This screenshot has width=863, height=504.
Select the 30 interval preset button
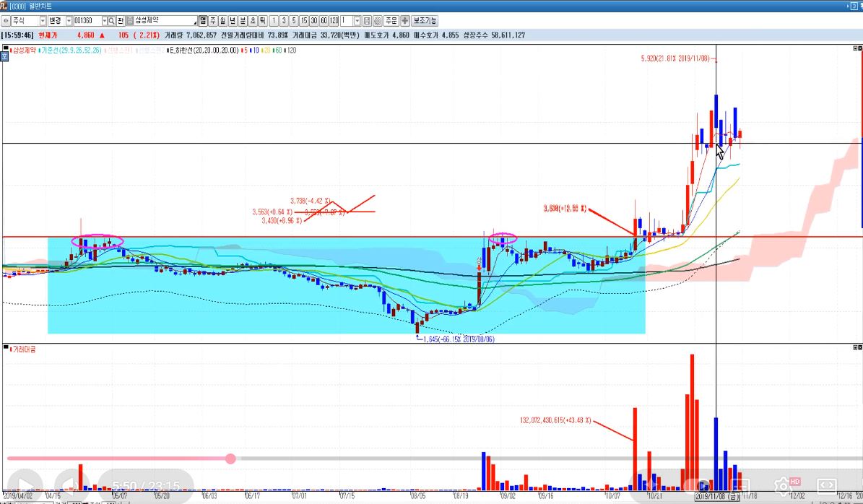(313, 21)
